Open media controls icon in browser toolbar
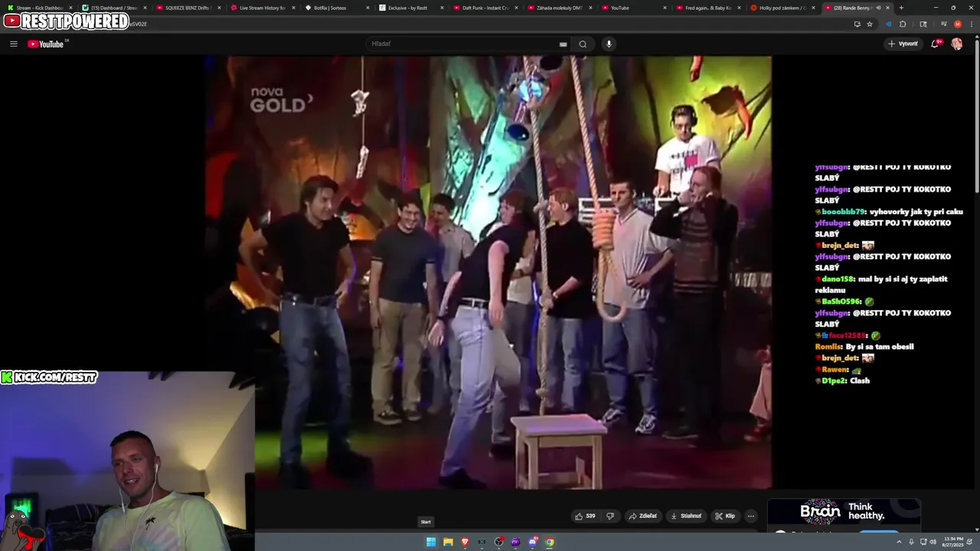Viewport: 980px width, 551px height. [943, 24]
